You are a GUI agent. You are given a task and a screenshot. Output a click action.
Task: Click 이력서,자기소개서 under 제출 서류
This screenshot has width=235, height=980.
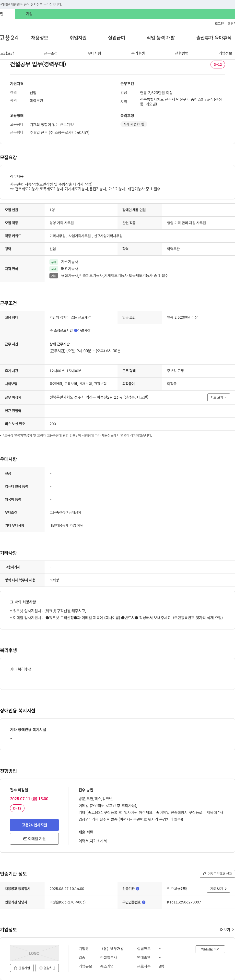coord(93,841)
